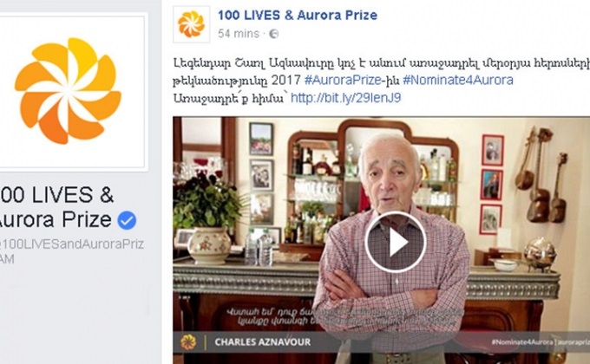
Task: Click the 54 mins timestamp
Action: point(239,34)
